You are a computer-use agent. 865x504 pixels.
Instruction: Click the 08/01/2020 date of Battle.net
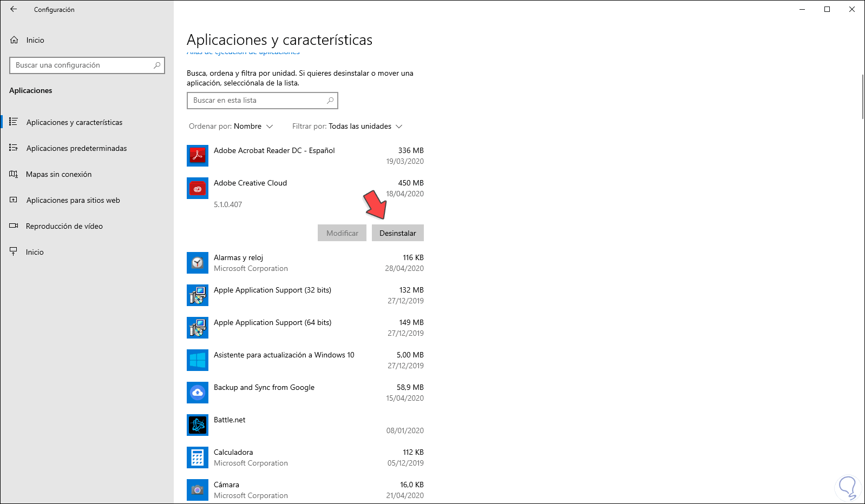405,431
